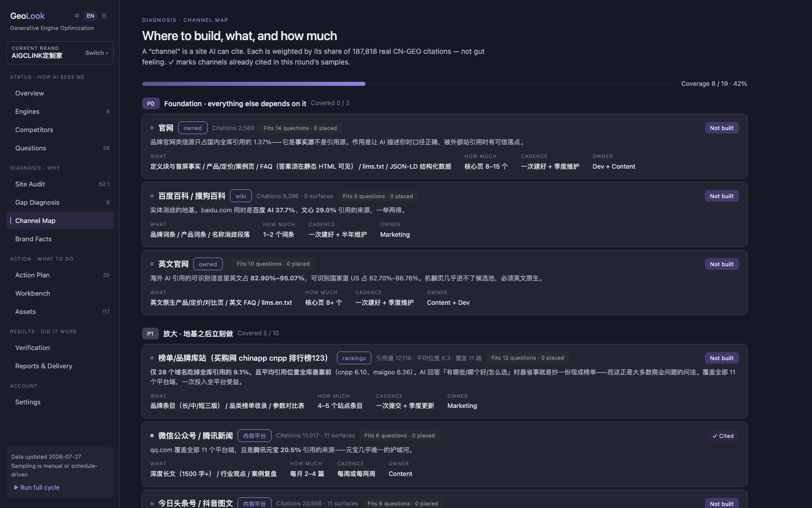Go to Engines in sidebar
This screenshot has width=812, height=508.
tap(60, 112)
